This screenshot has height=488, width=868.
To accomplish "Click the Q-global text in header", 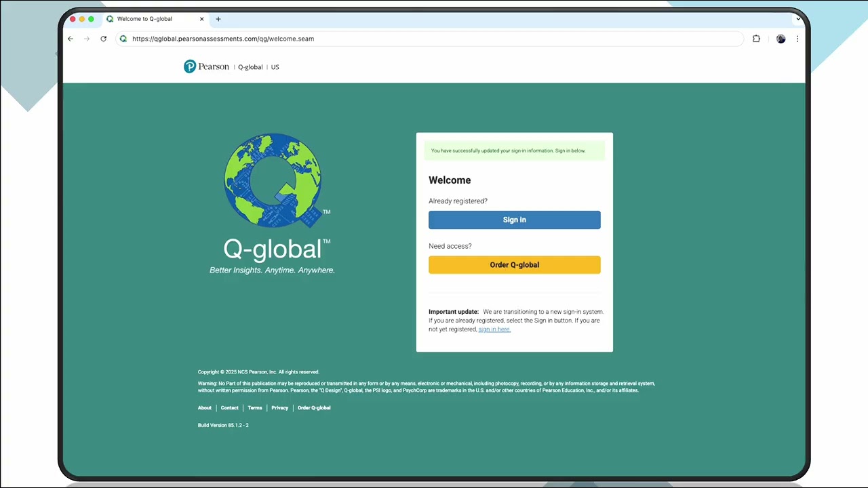I will tap(250, 67).
